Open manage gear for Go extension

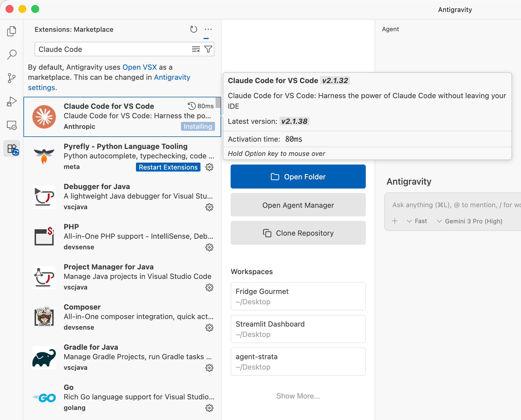pos(209,408)
